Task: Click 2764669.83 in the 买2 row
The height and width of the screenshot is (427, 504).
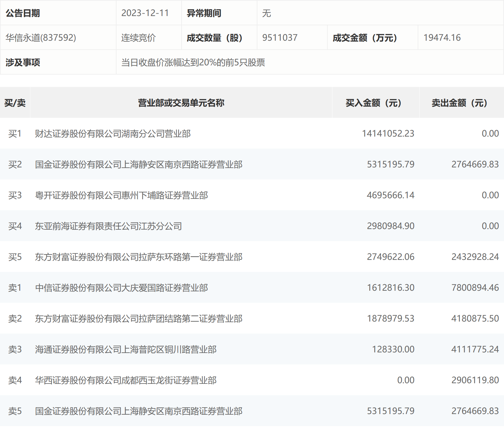Action: pyautogui.click(x=475, y=164)
